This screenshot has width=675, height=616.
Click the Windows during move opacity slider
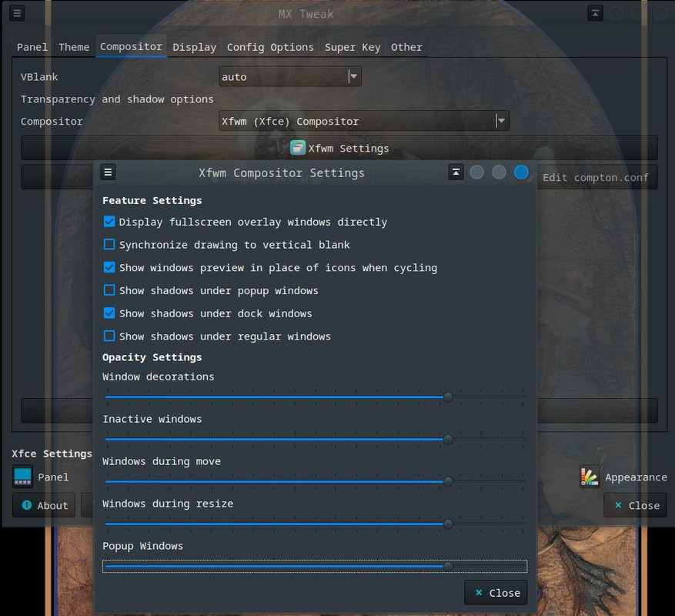315,481
